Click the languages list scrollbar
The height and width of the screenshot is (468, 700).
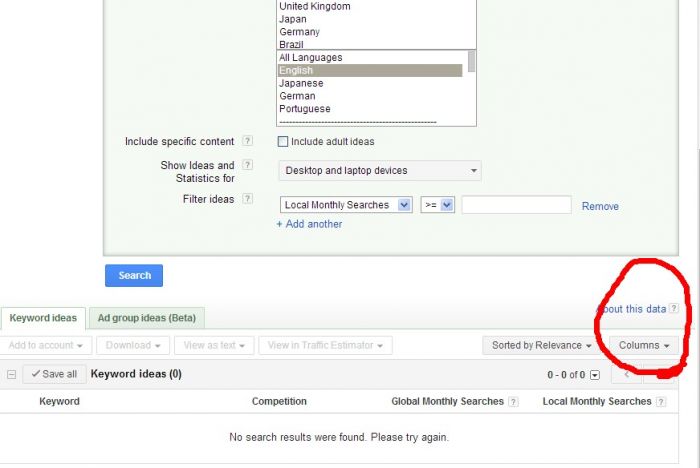point(471,61)
